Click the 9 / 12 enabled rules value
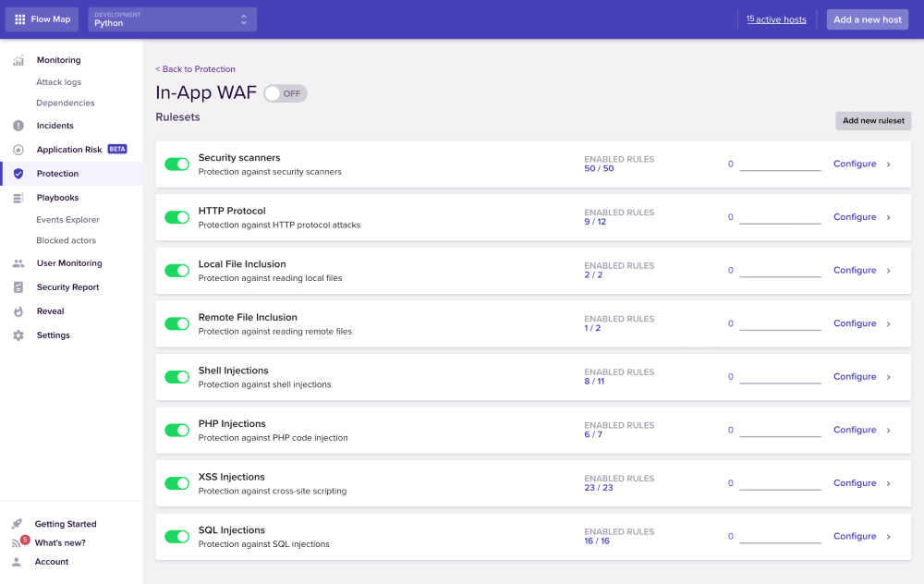 pos(595,222)
